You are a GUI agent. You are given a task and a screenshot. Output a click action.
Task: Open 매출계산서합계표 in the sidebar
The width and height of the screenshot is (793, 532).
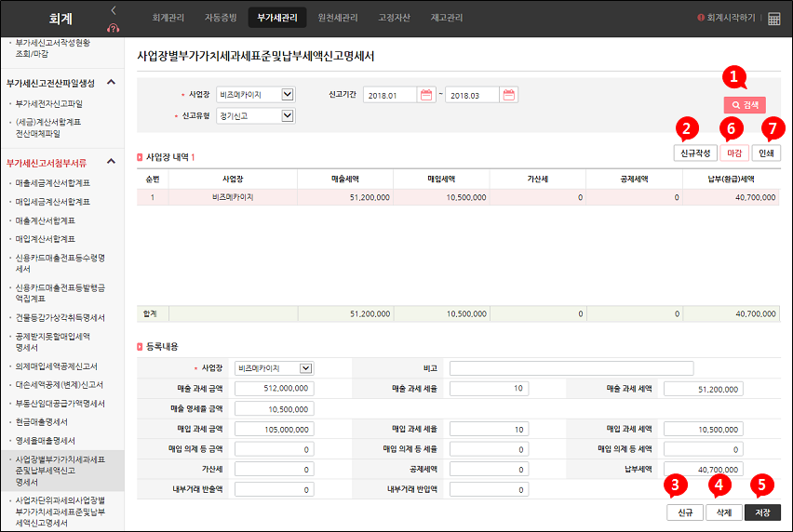(x=45, y=220)
